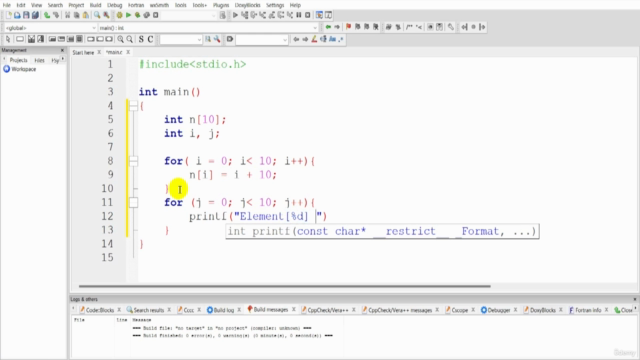Click the Copy icon
Viewport: 640px width, 360px height.
pos(76,15)
